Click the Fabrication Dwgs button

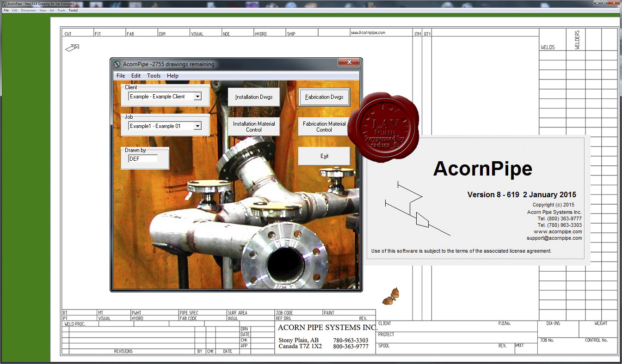pos(324,97)
